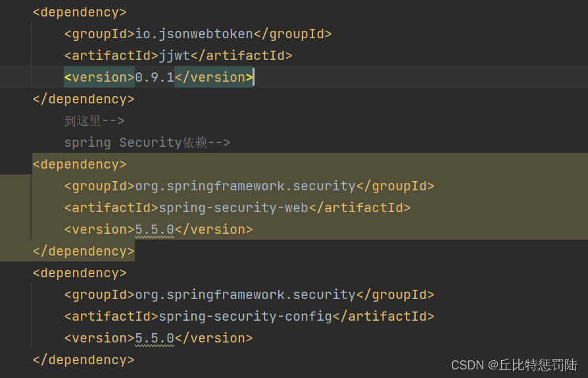
Task: Click opening dependency tag of spring-security-config
Action: 80,273
